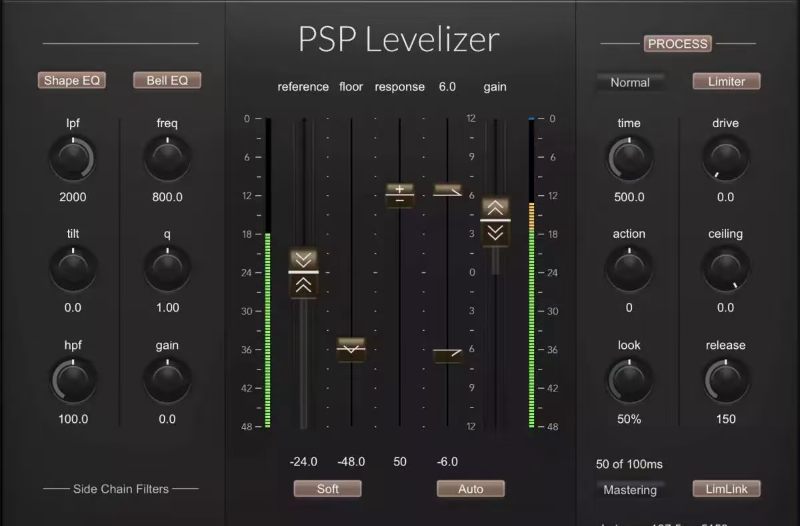Image resolution: width=800 pixels, height=526 pixels.
Task: Switch the Normal mode button
Action: (x=630, y=82)
